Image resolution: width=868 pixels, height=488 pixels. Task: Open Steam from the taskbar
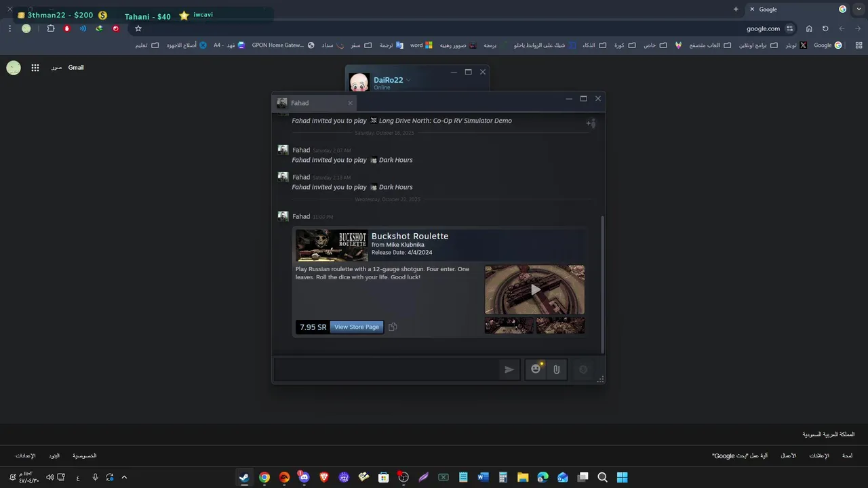244,477
